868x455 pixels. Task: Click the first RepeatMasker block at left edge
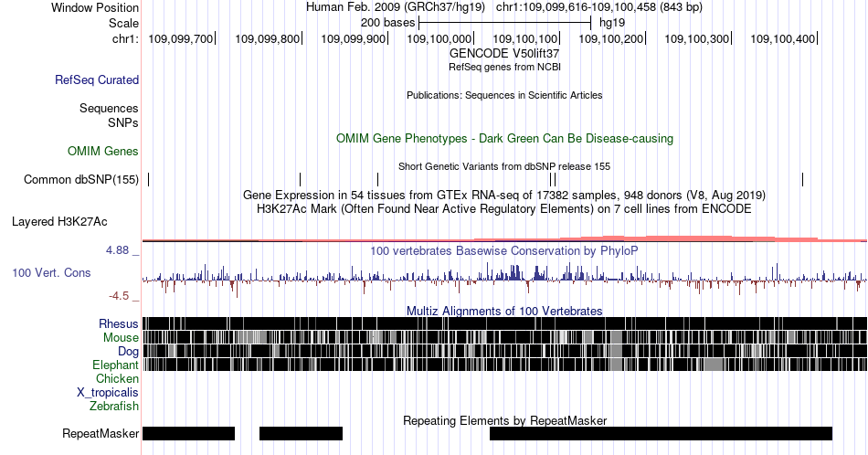pyautogui.click(x=189, y=433)
